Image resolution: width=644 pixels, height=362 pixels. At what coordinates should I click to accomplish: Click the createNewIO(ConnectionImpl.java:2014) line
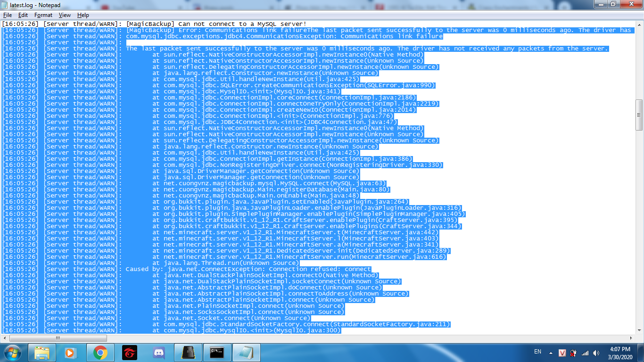[x=210, y=110]
